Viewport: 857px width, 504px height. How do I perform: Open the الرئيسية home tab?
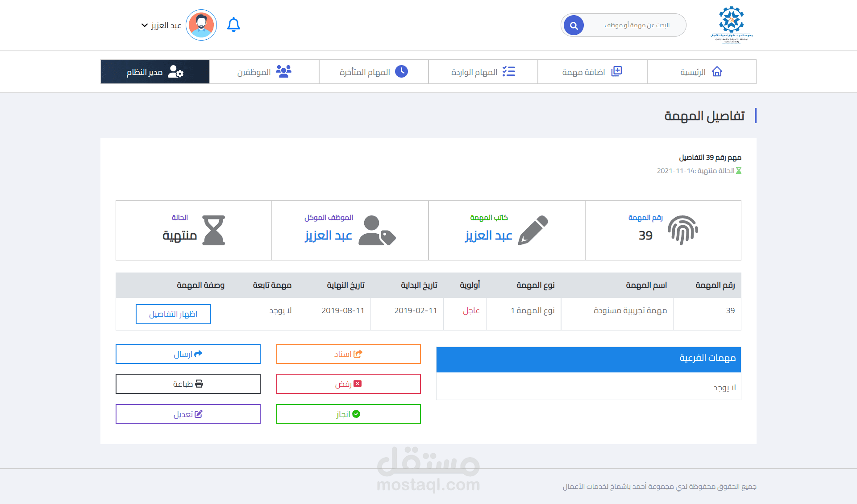pos(701,72)
